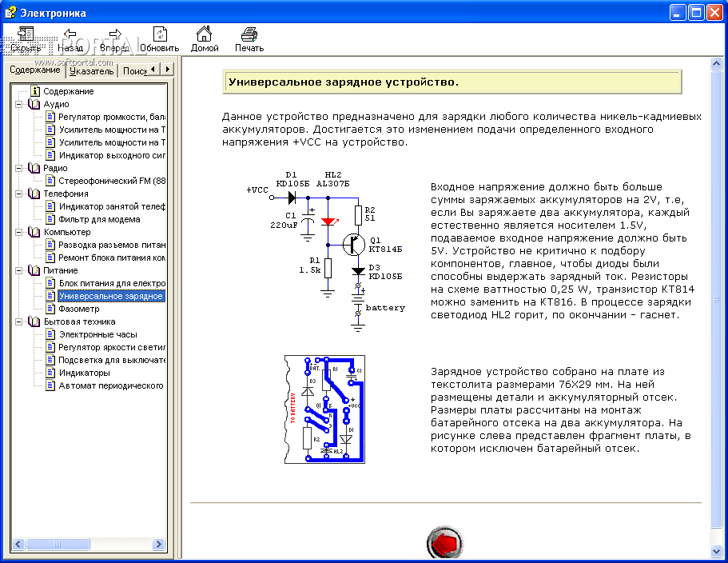The width and height of the screenshot is (728, 563).
Task: Click the Радио book icon
Action: click(x=34, y=168)
